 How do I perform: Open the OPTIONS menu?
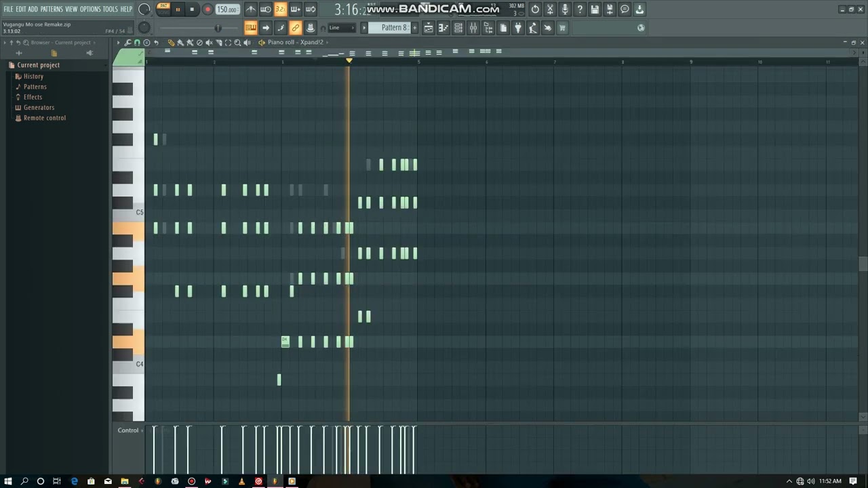[x=90, y=9]
